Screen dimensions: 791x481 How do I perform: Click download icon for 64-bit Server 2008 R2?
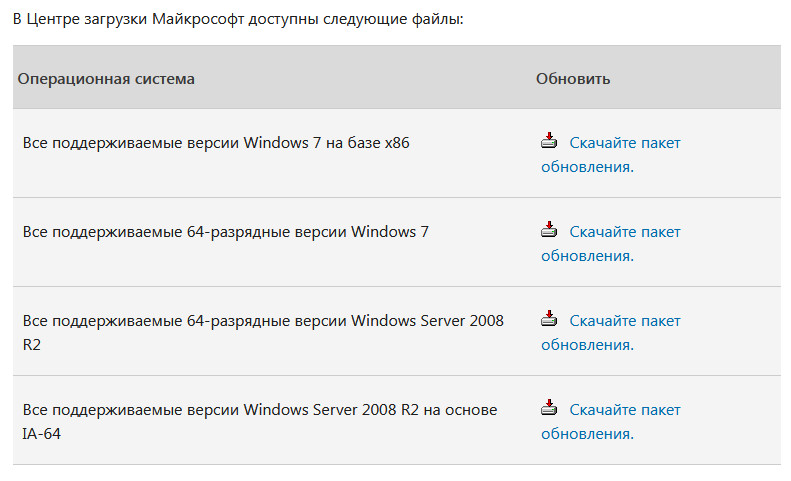(x=549, y=319)
